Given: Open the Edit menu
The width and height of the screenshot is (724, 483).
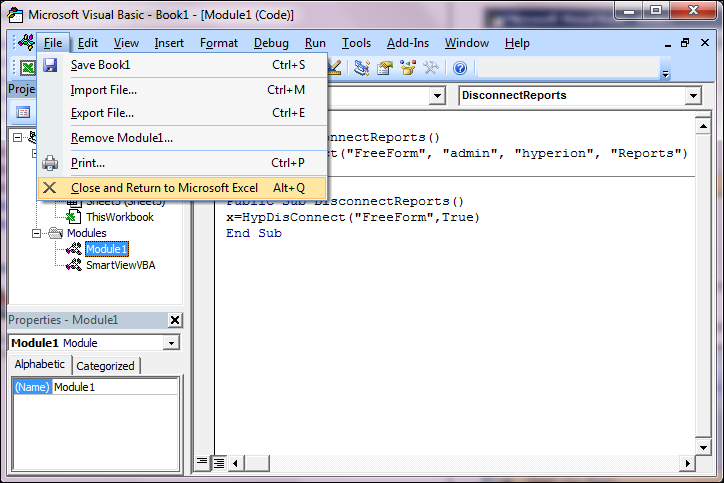Looking at the screenshot, I should tap(88, 43).
